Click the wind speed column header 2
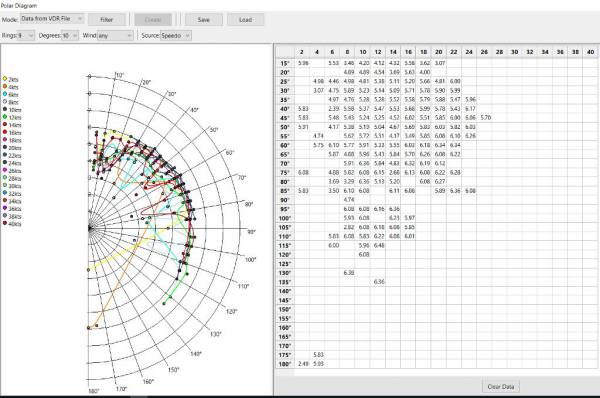Viewport: 600px width, 398px height. click(302, 52)
